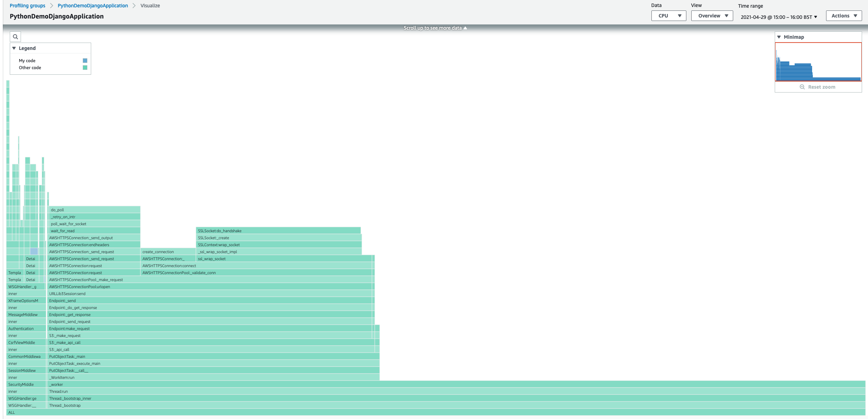Open the time range selector

[x=779, y=17]
